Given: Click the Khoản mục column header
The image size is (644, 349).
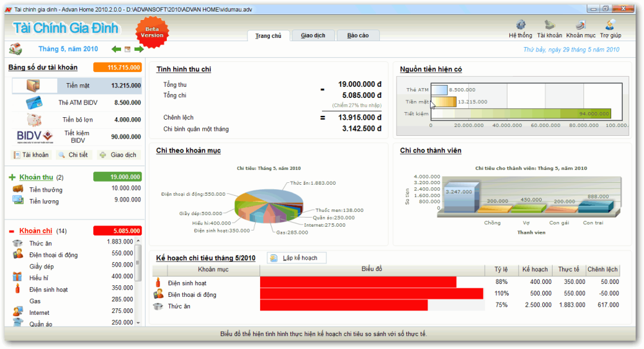Looking at the screenshot, I should (213, 269).
